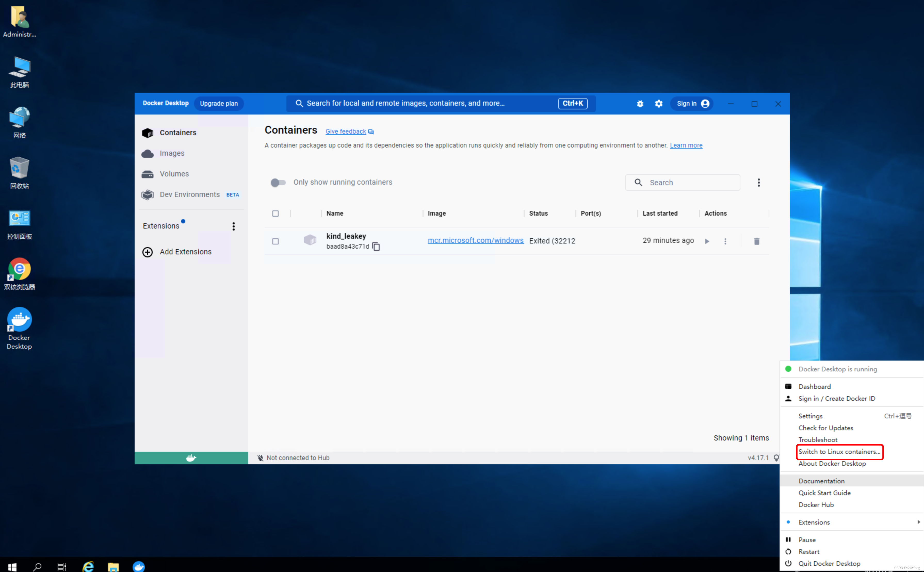Viewport: 924px width, 572px height.
Task: Open Settings from tray menu
Action: pyautogui.click(x=852, y=416)
